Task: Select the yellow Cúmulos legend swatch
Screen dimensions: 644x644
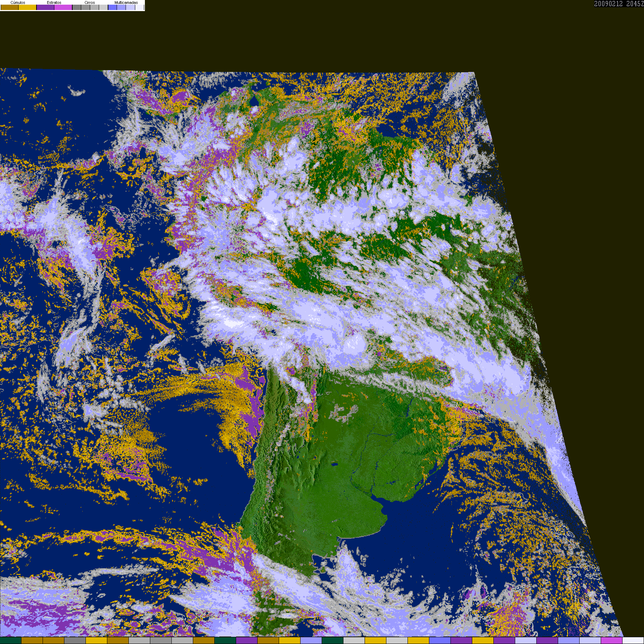Action: point(27,7)
